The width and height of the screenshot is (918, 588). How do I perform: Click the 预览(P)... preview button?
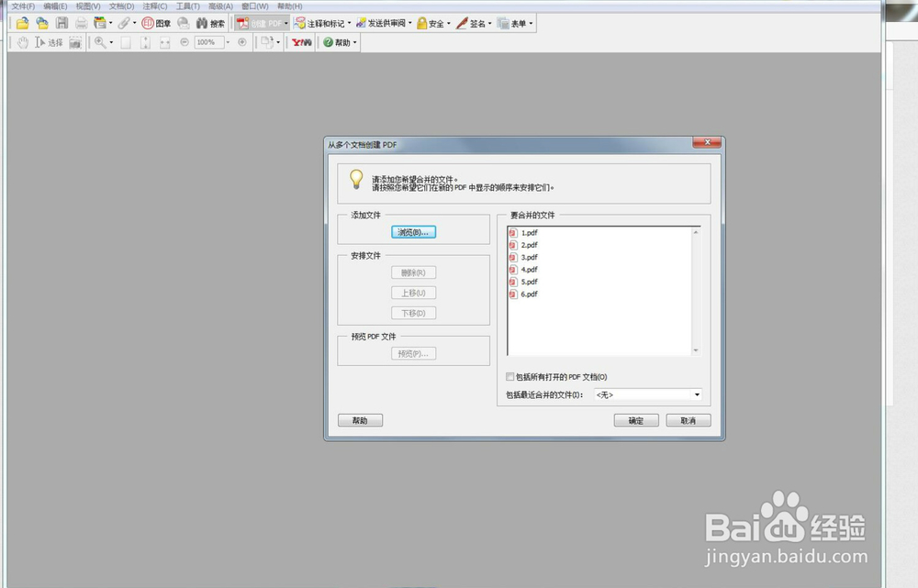[413, 353]
